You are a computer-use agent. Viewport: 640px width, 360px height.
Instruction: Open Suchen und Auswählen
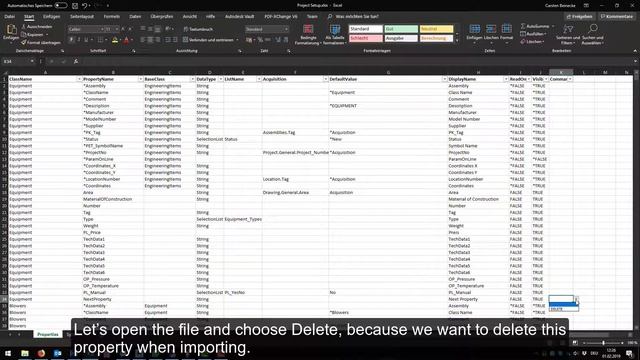592,34
